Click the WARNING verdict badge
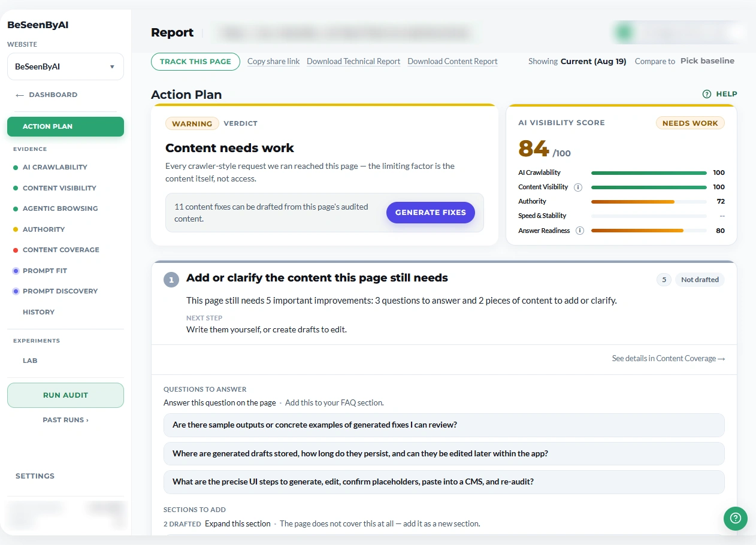 tap(192, 123)
